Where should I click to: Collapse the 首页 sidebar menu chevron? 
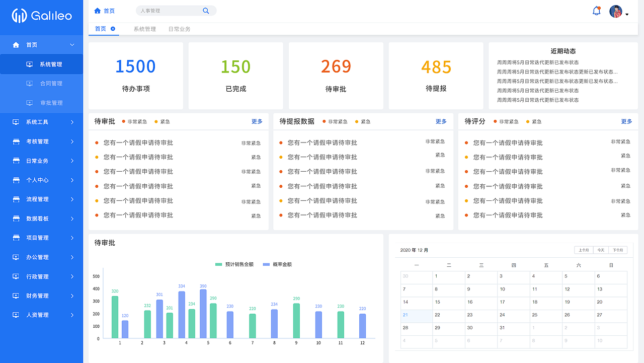72,45
